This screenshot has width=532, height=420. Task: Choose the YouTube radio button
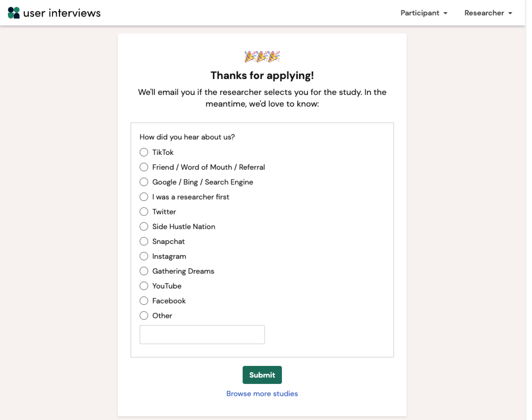pyautogui.click(x=144, y=286)
